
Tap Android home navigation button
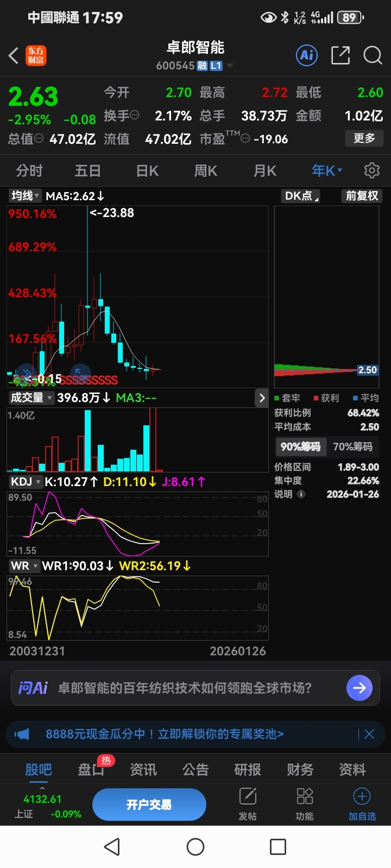(x=195, y=847)
